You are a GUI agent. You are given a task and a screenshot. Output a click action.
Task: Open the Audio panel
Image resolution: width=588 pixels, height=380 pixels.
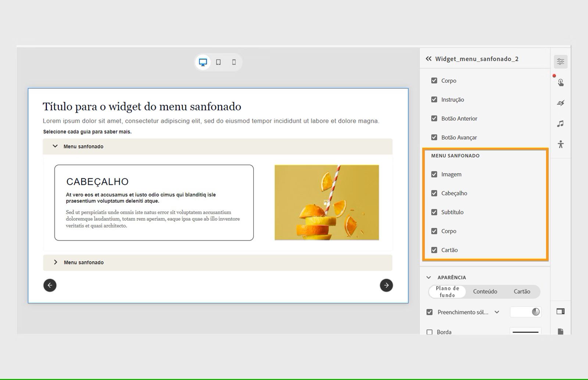point(560,124)
